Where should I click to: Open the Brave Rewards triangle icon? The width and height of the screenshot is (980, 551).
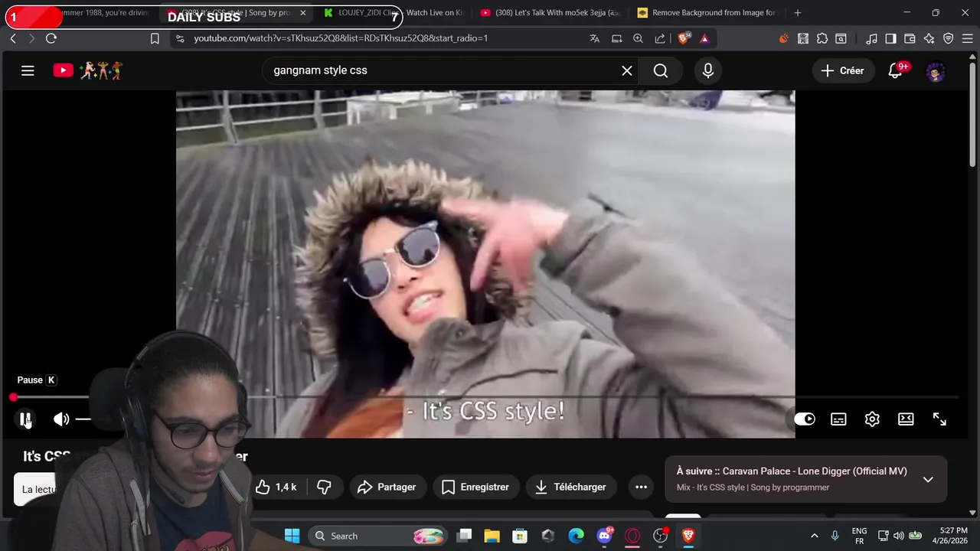704,38
